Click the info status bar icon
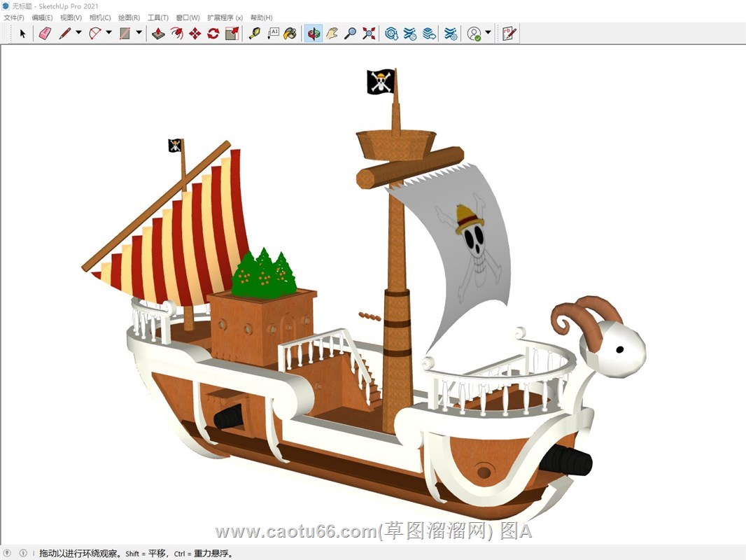The image size is (746, 560). click(x=23, y=553)
